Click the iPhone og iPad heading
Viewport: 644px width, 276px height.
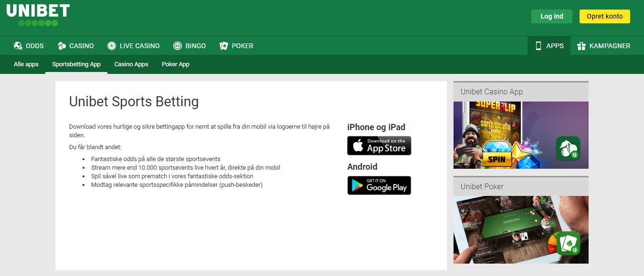pyautogui.click(x=376, y=127)
